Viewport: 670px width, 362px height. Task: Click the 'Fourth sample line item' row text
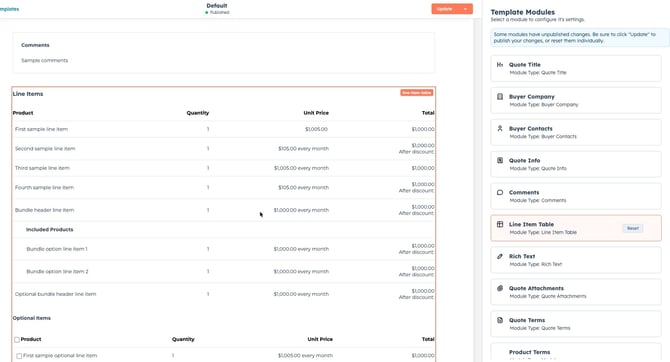tap(44, 188)
